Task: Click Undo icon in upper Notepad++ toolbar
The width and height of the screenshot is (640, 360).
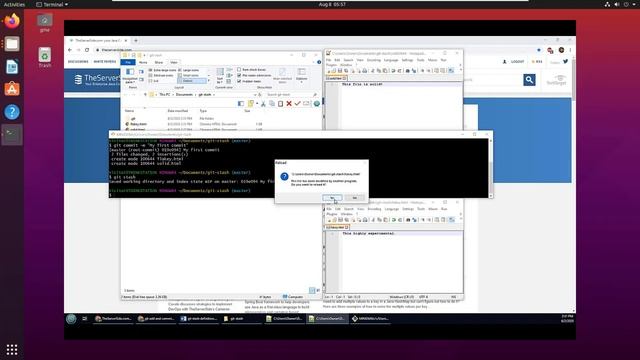Action: pyautogui.click(x=393, y=71)
